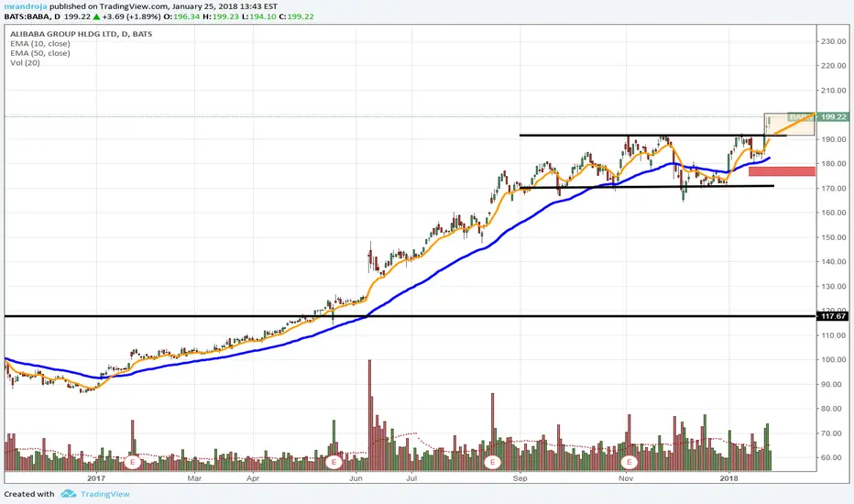Click the earnings E marker before Sep
Image resolution: width=854 pixels, height=504 pixels.
492,462
